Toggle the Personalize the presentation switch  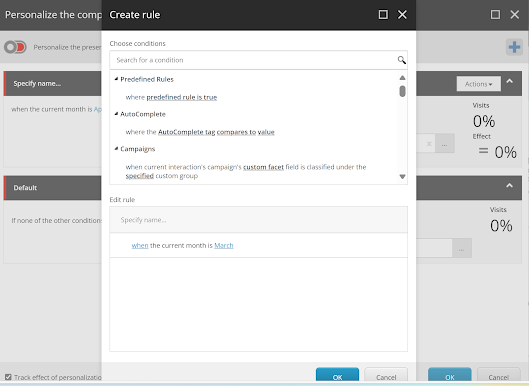(15, 47)
